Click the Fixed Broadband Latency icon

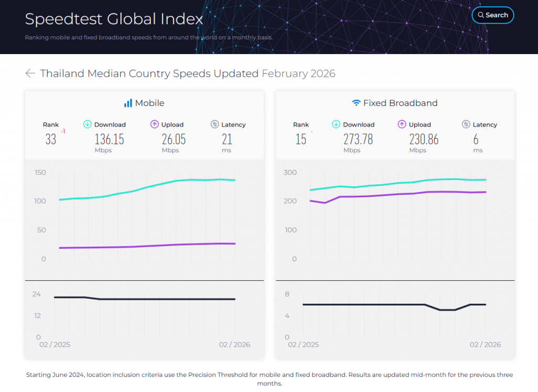[x=466, y=124]
